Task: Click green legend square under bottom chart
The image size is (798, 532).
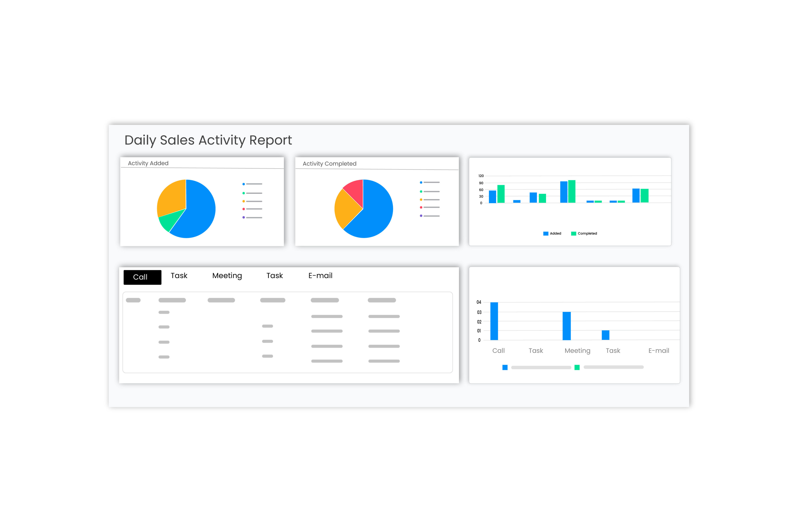Action: pos(577,367)
